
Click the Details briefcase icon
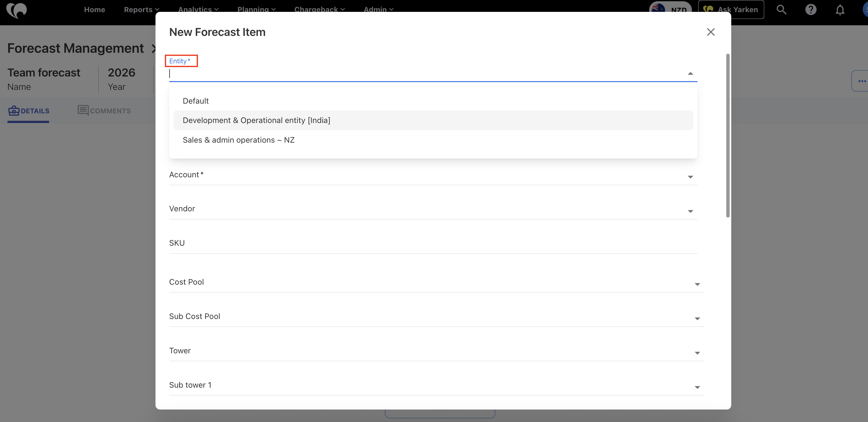click(x=14, y=111)
